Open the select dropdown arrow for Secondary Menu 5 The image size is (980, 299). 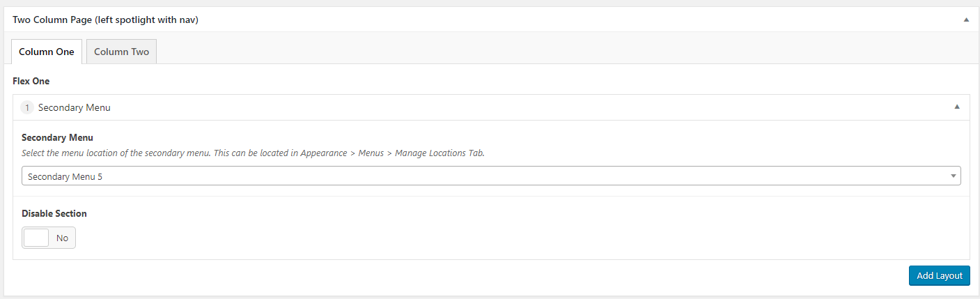point(954,176)
